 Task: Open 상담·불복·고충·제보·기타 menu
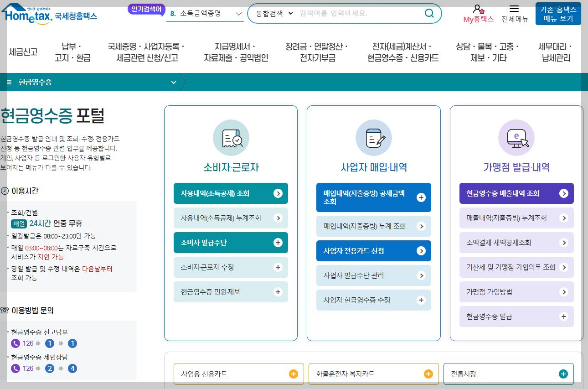coord(487,52)
